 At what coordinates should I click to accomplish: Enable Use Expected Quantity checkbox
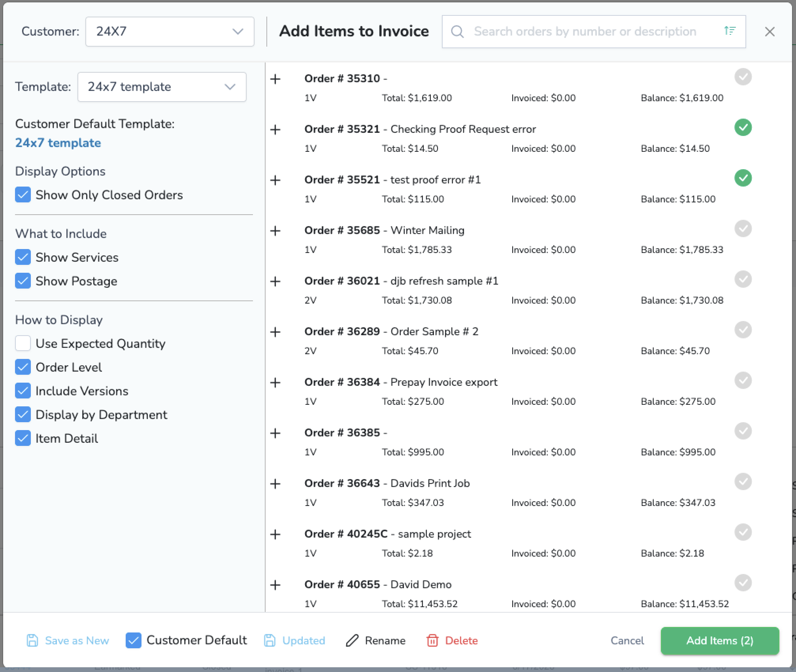[x=23, y=344]
